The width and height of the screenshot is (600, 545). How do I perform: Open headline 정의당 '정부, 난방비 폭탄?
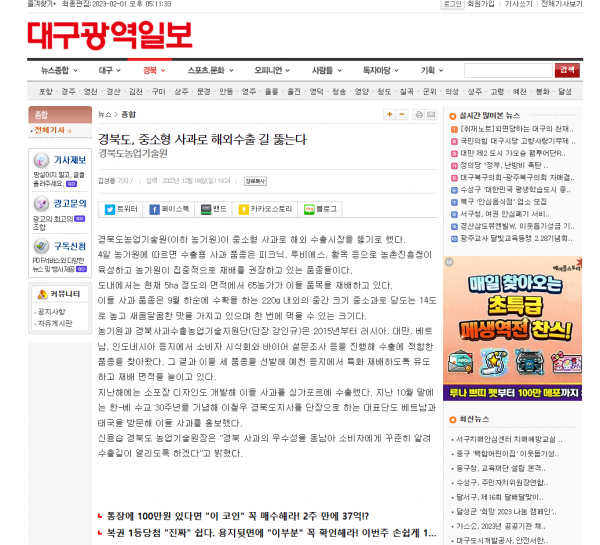504,166
